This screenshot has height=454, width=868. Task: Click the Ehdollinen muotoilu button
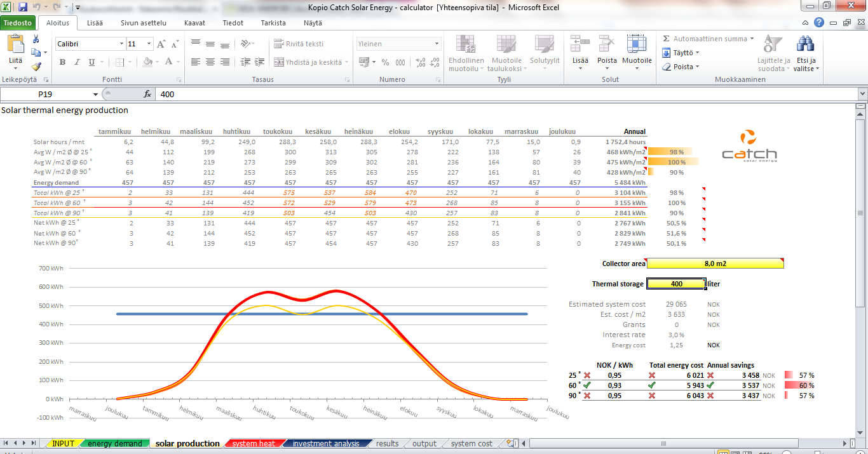click(466, 53)
